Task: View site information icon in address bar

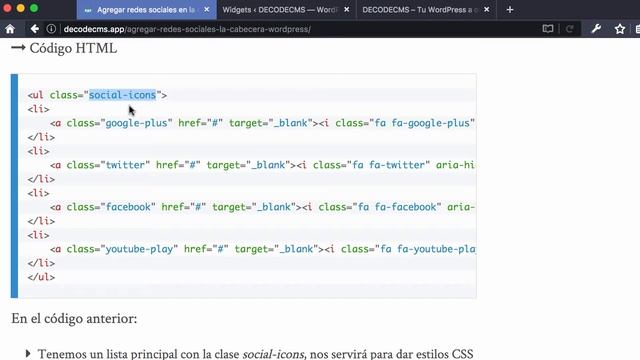Action: tap(51, 29)
